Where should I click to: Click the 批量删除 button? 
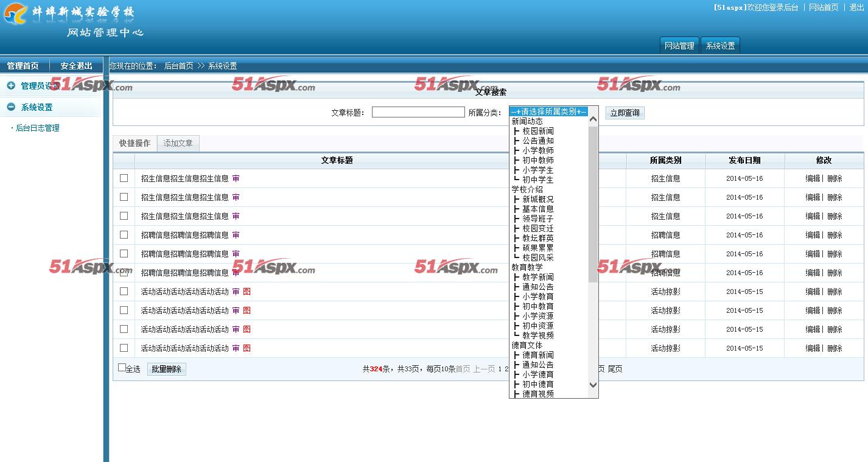166,369
